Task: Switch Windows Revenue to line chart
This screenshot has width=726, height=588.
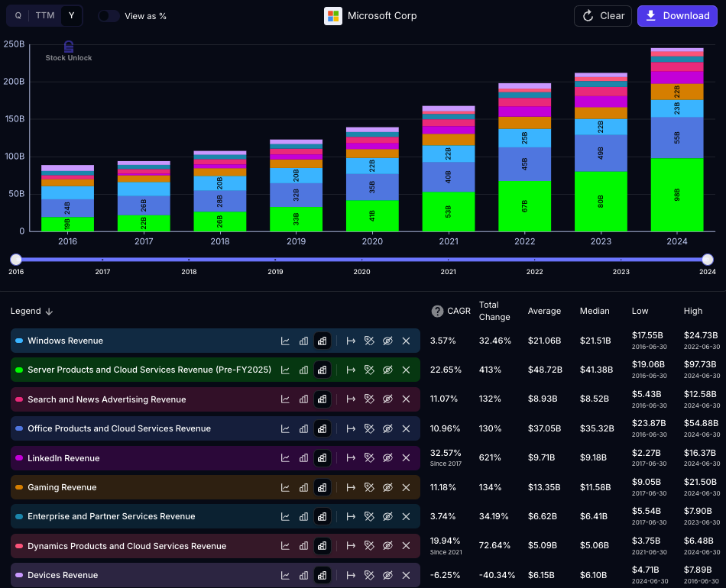Action: tap(285, 341)
